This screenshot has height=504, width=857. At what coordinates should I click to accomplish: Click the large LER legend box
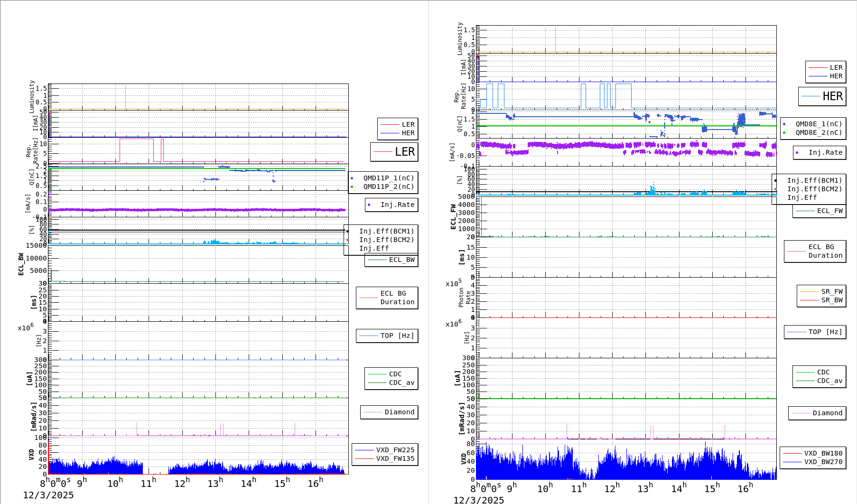click(394, 152)
